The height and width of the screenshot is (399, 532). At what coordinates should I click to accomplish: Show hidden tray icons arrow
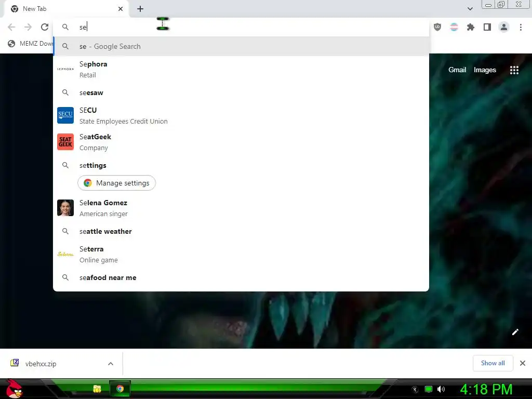tap(415, 390)
